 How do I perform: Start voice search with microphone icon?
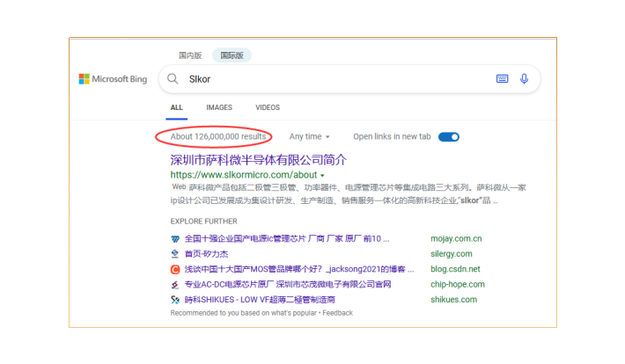click(x=524, y=79)
